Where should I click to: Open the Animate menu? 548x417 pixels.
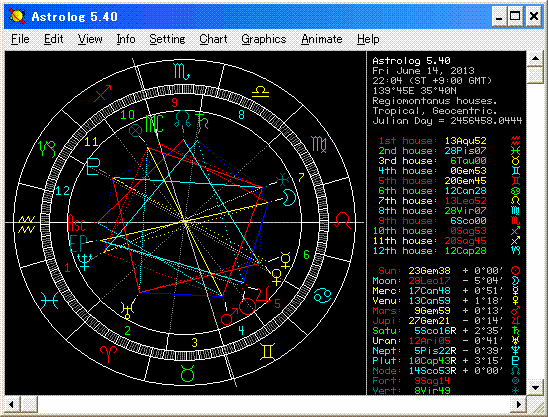pyautogui.click(x=322, y=39)
